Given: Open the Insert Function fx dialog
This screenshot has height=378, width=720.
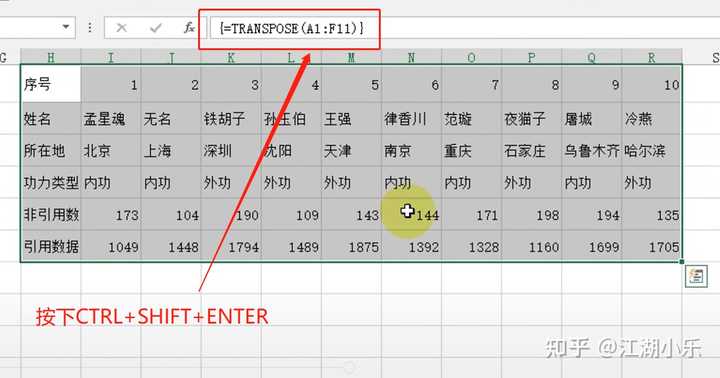Looking at the screenshot, I should tap(189, 28).
